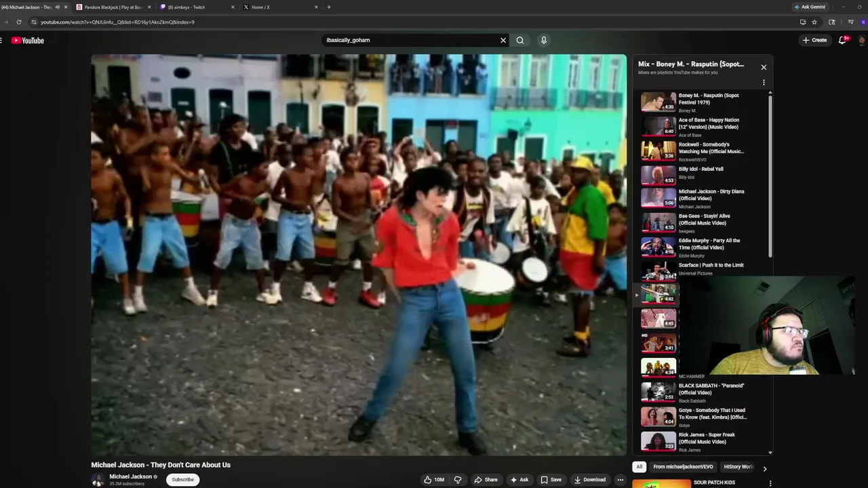Reload the page in browser
This screenshot has height=488, width=868.
[18, 22]
